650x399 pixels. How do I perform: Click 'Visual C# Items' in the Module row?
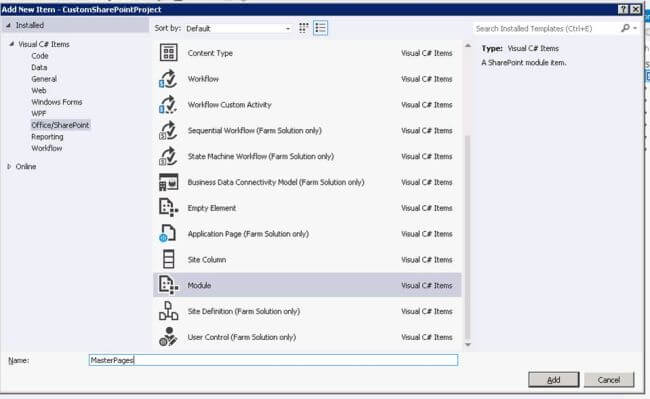pos(427,285)
